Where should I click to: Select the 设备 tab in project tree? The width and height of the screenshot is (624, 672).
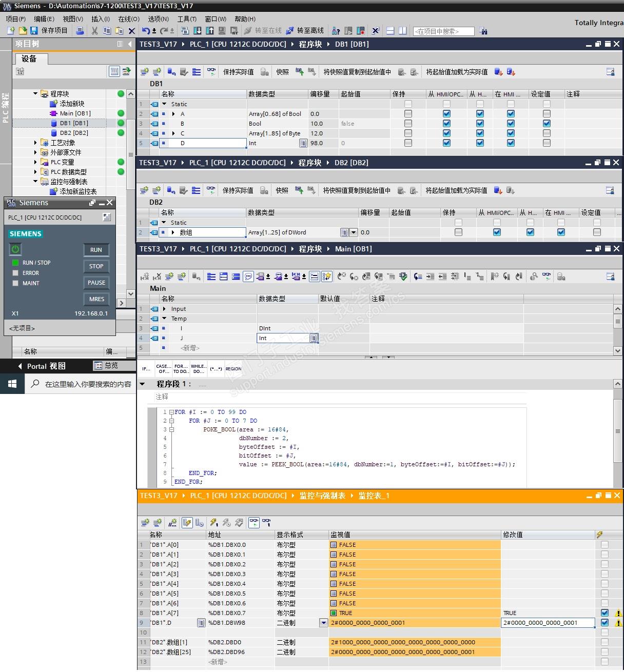coord(31,58)
